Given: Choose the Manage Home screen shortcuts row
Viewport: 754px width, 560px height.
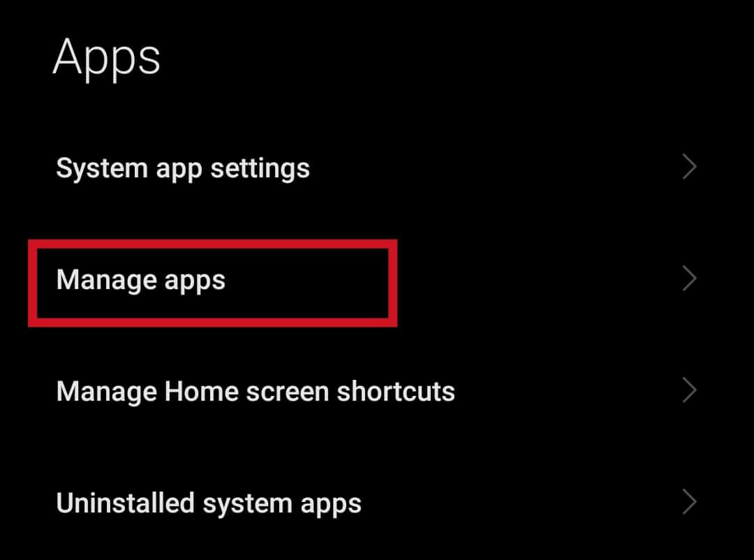Looking at the screenshot, I should (377, 390).
